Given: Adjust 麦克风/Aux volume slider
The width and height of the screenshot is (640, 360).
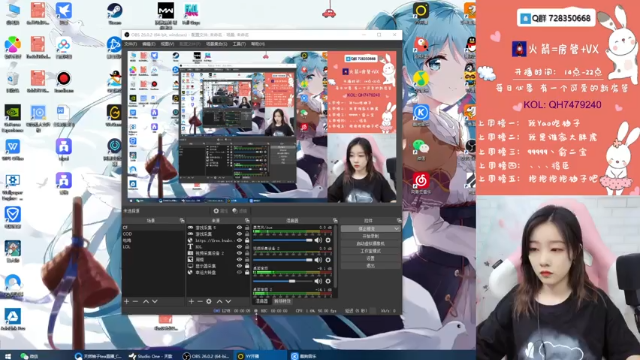Looking at the screenshot, I should tap(282, 240).
